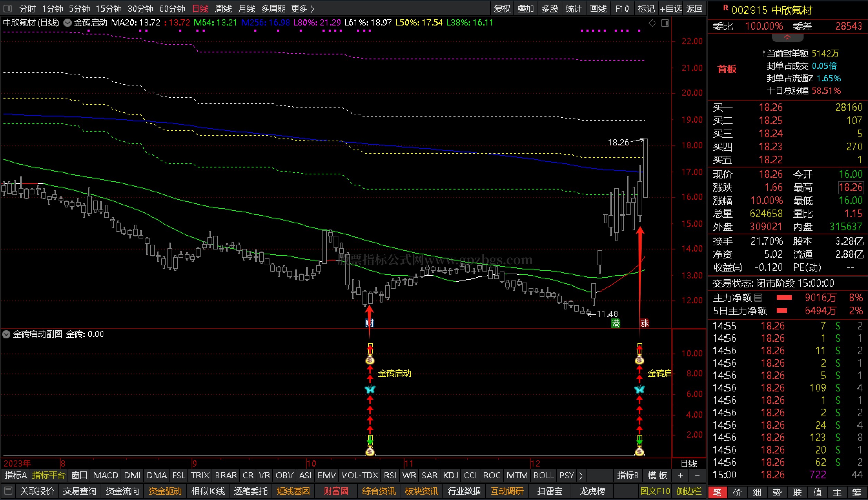
Task: Click the 买一 price 18.26 row
Action: coord(787,108)
